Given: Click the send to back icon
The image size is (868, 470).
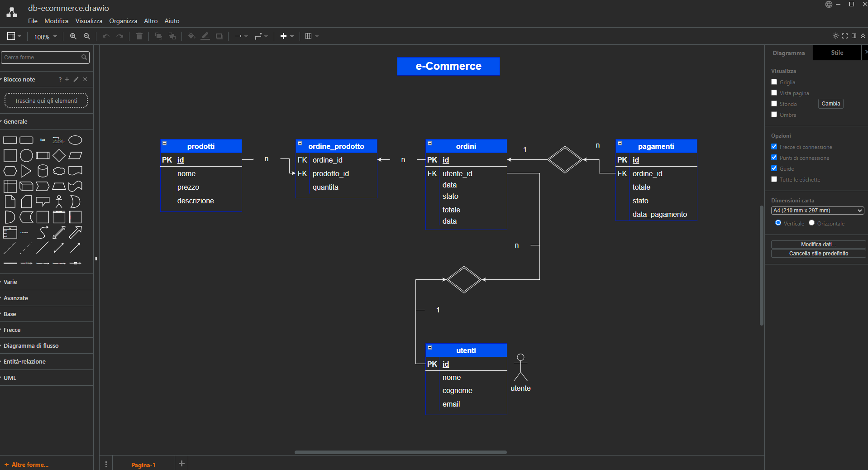Looking at the screenshot, I should 172,36.
